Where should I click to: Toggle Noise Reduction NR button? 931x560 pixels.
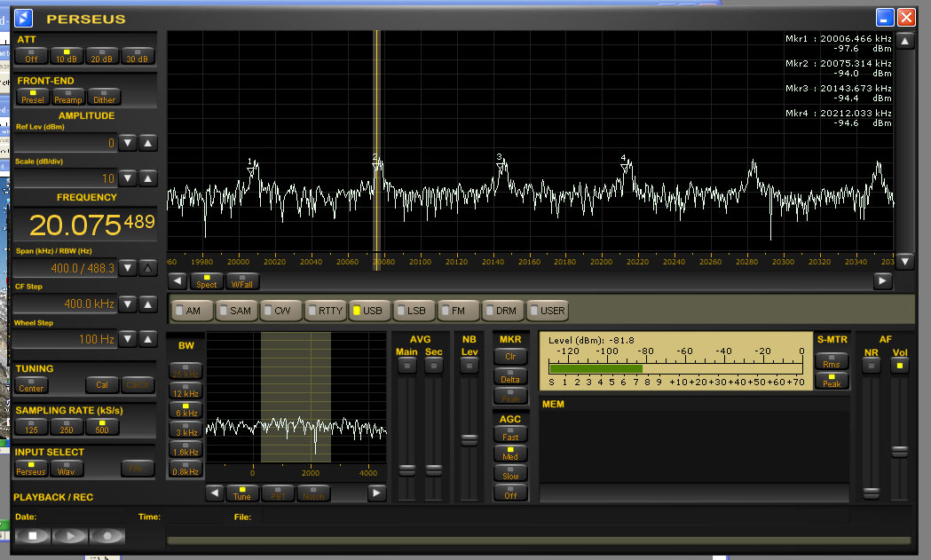pos(871,366)
